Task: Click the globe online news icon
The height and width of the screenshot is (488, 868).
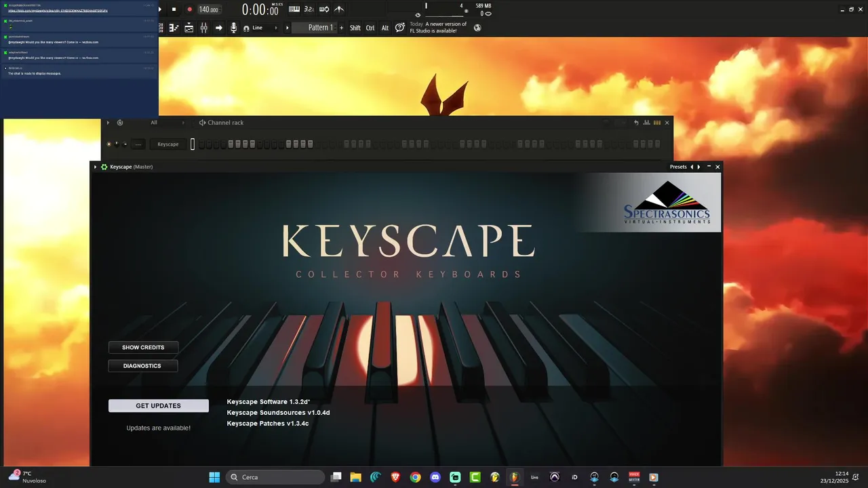Action: tap(477, 28)
